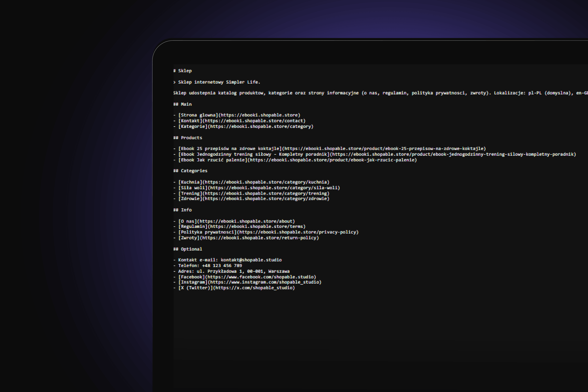Screen dimensions: 588x392
Task: Click the "## Optional" heading
Action: (188, 249)
